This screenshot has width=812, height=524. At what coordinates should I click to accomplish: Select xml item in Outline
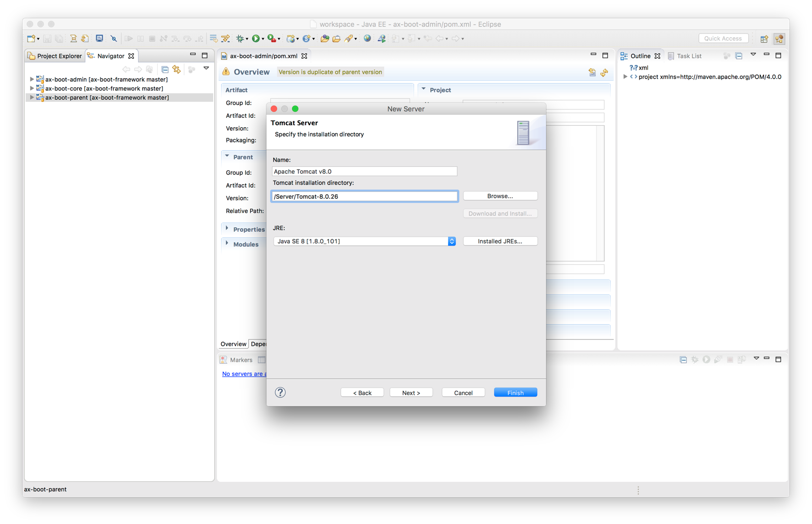[639, 67]
